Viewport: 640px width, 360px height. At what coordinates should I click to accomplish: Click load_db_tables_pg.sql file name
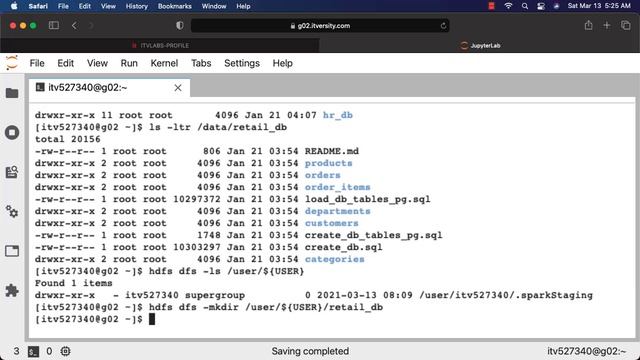tap(368, 199)
